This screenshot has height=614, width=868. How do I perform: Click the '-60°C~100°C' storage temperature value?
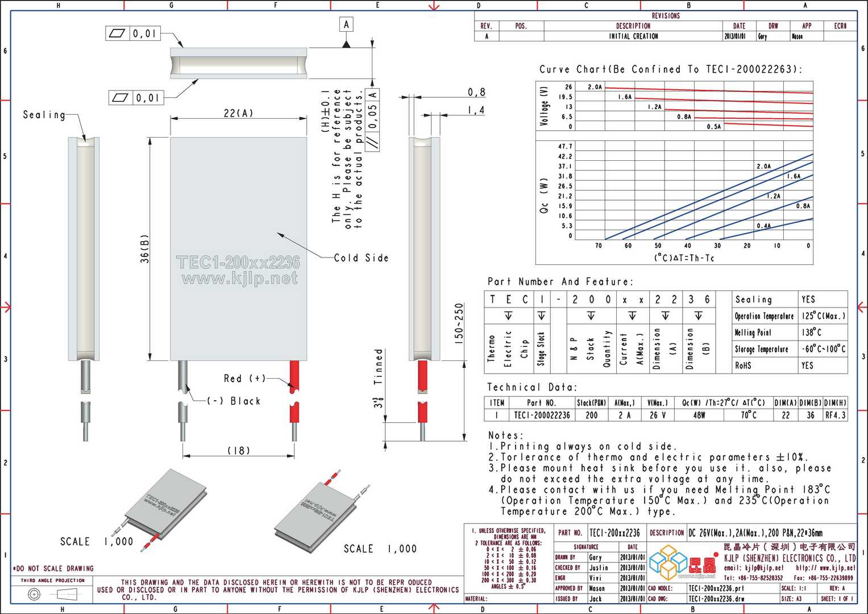823,349
